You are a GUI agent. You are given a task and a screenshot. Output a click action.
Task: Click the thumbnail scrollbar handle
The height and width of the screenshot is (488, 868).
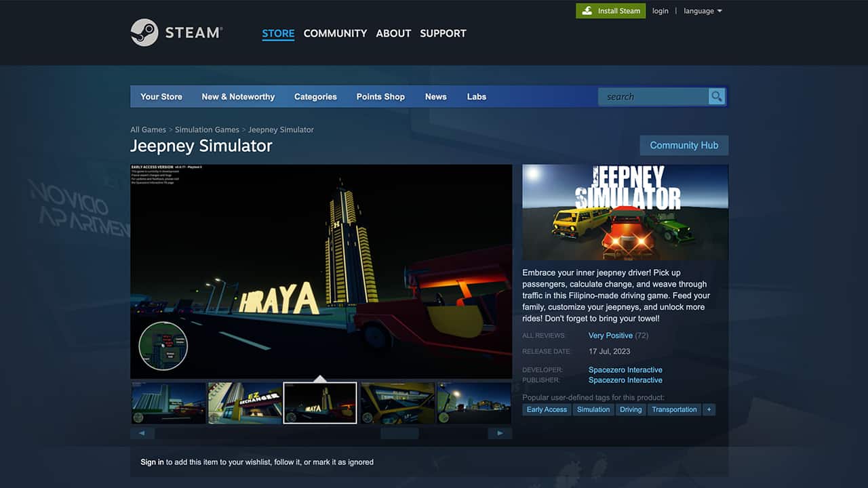pos(399,433)
